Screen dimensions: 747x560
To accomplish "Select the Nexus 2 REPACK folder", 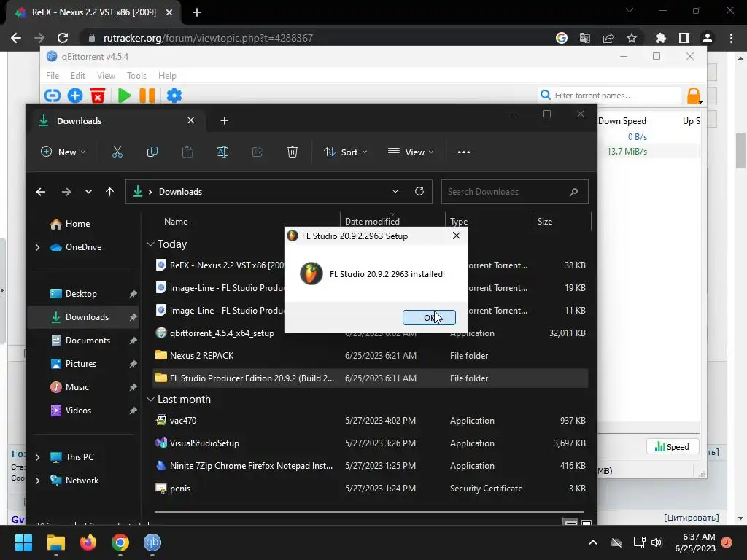I will pos(371,356).
